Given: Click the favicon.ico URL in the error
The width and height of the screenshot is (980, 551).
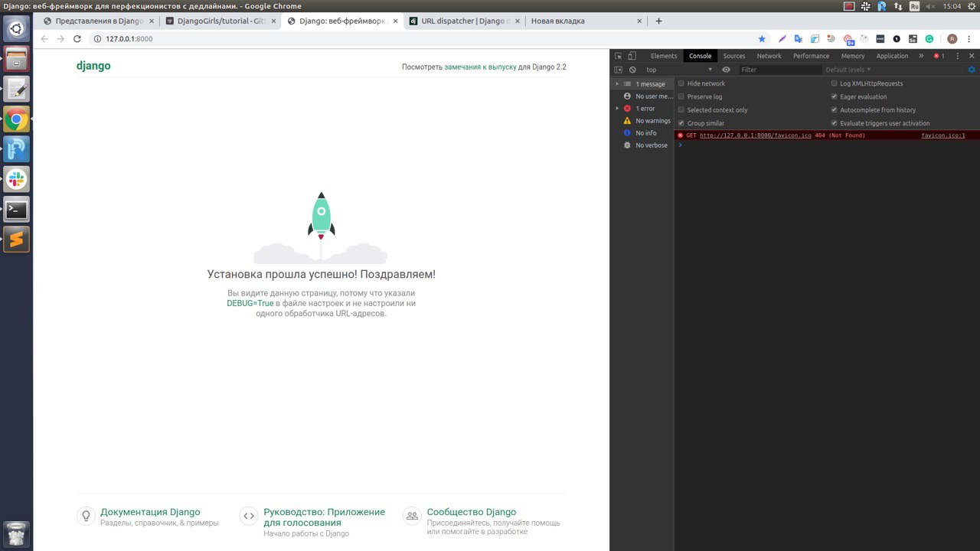Looking at the screenshot, I should (755, 135).
